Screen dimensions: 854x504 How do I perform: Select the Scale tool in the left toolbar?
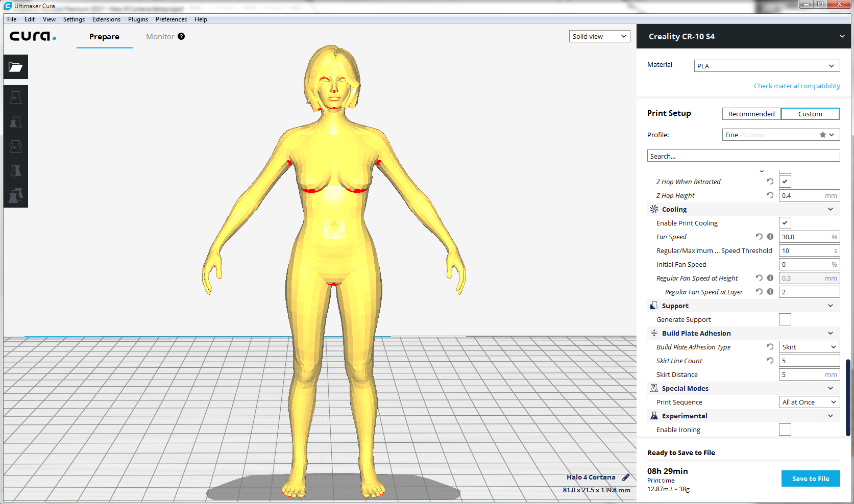tap(15, 122)
